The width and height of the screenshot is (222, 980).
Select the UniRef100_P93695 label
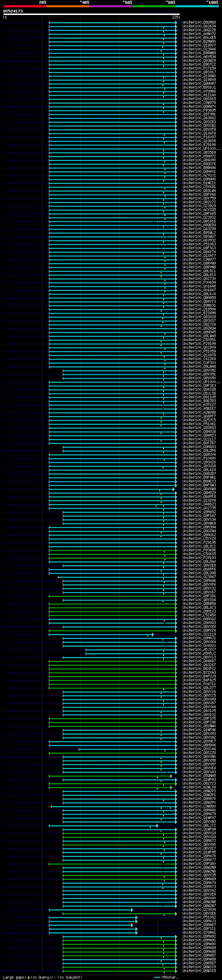(199, 110)
